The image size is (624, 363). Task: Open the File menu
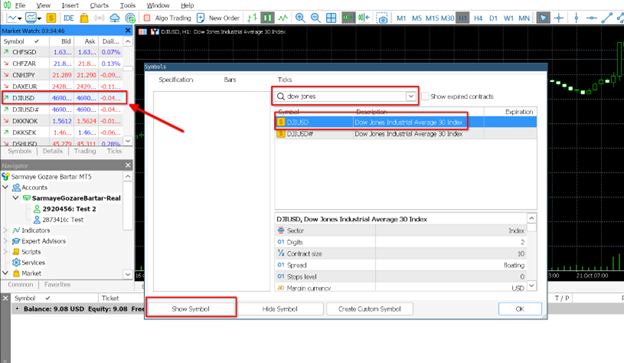coord(20,5)
